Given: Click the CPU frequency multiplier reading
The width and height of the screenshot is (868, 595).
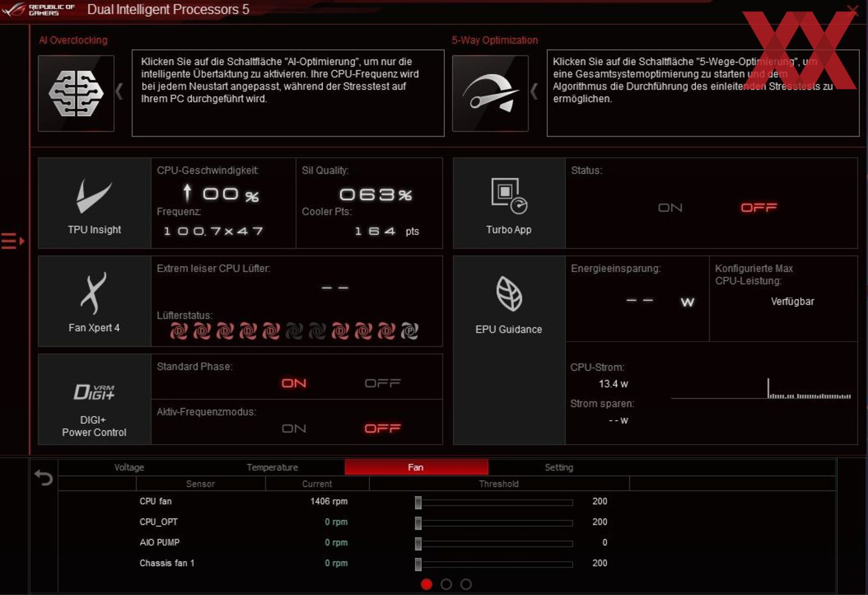Looking at the screenshot, I should [213, 231].
